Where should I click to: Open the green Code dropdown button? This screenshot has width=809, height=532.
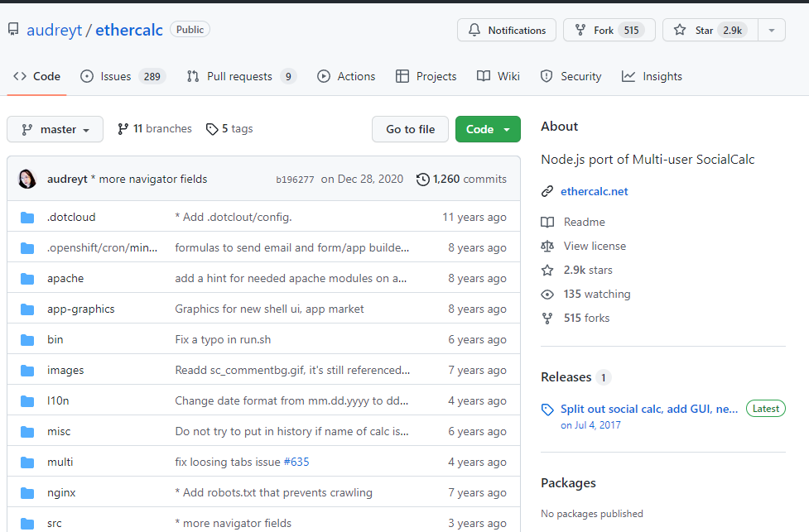488,129
